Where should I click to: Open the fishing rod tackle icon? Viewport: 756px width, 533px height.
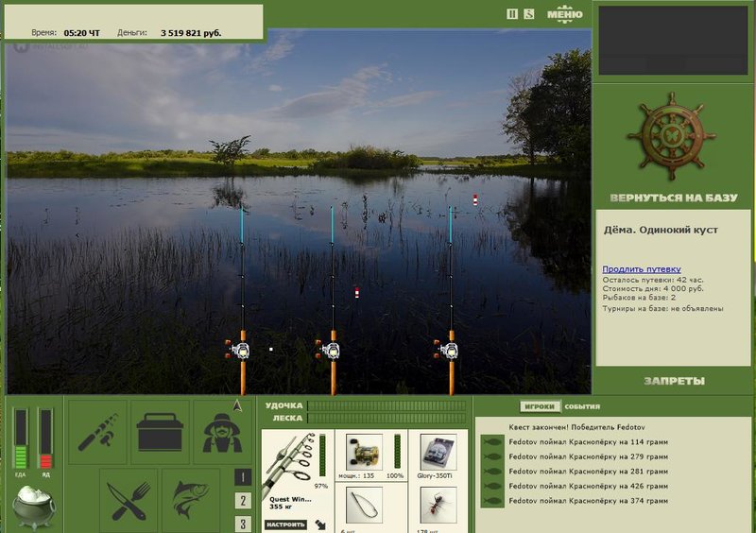[x=98, y=432]
